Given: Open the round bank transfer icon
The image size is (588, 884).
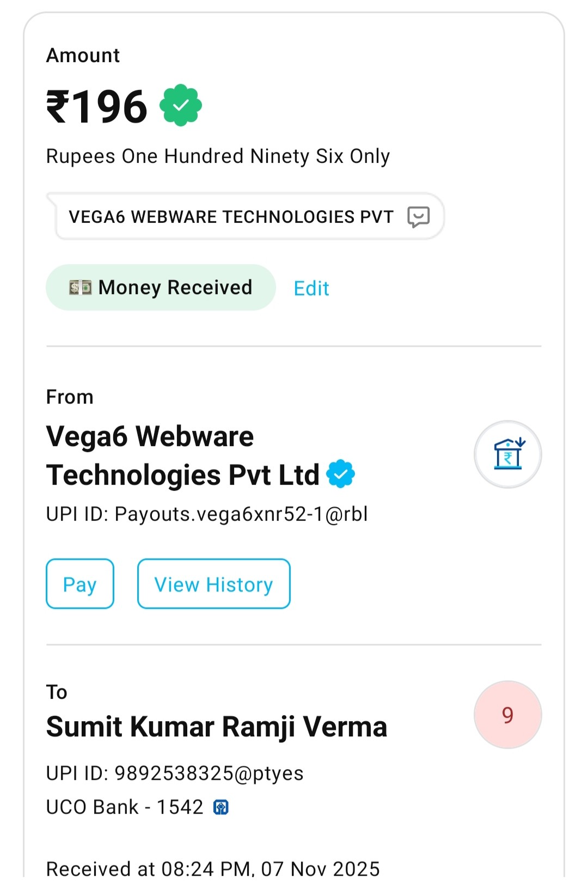Looking at the screenshot, I should point(507,454).
